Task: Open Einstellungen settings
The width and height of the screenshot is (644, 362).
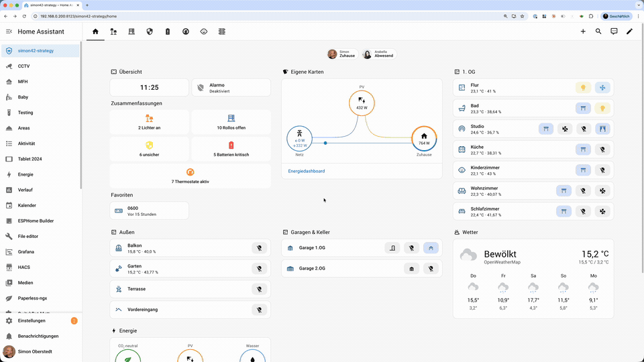Action: [x=40, y=321]
